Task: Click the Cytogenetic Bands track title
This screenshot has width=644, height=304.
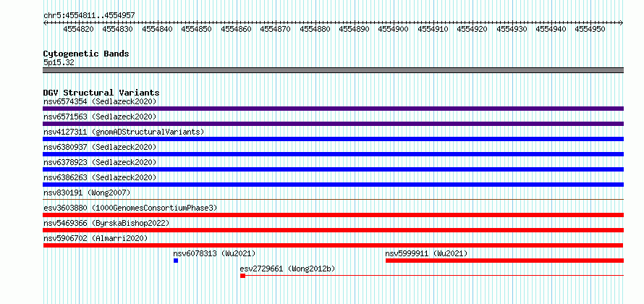Action: [x=86, y=54]
